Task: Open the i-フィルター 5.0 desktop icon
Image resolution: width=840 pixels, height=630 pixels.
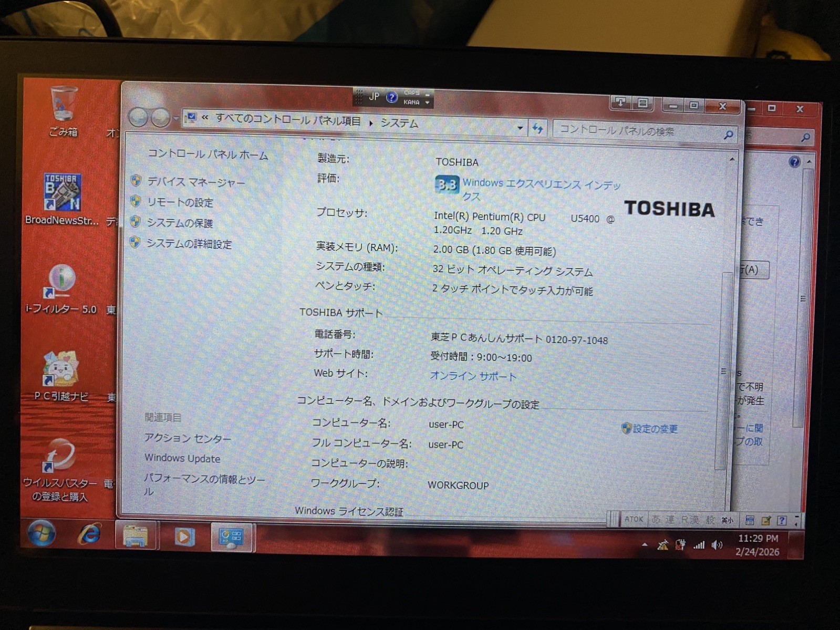Action: point(61,288)
